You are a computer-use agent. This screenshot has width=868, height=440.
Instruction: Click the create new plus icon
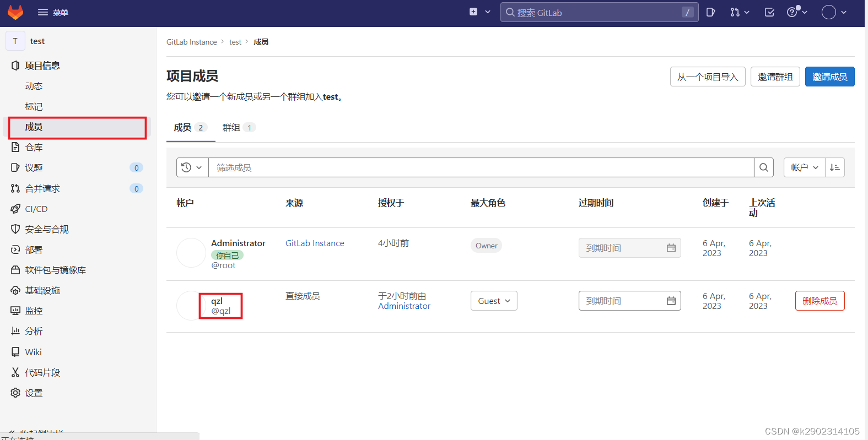(473, 12)
